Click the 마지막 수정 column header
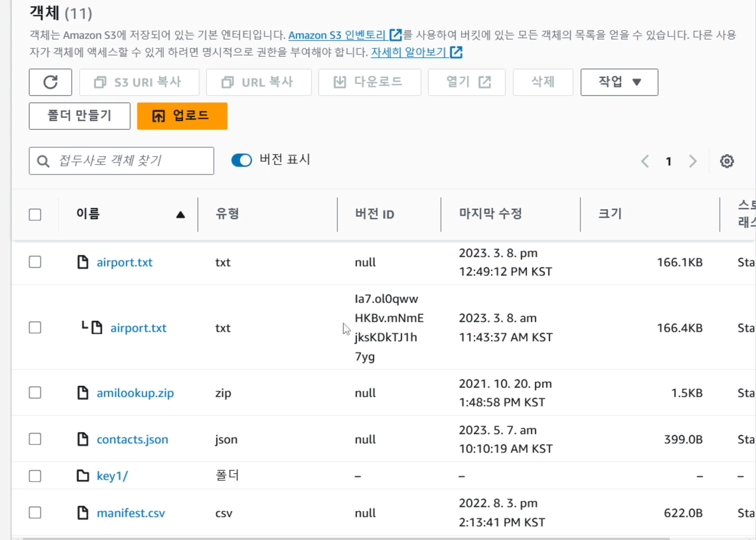The image size is (756, 540). coord(490,214)
